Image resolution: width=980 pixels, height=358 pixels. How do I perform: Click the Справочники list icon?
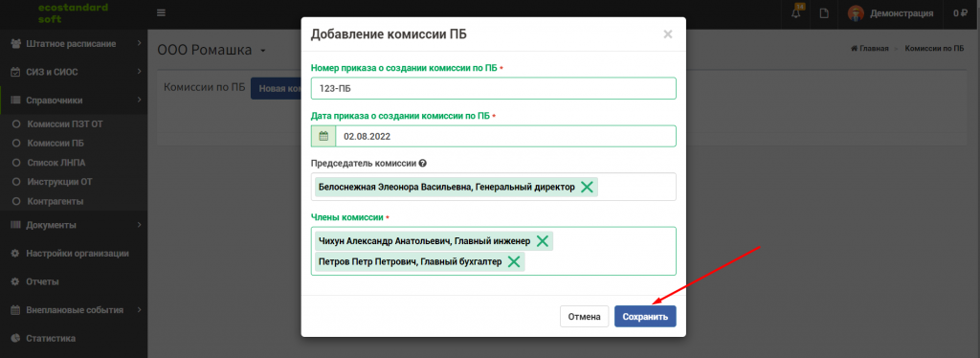tap(15, 100)
